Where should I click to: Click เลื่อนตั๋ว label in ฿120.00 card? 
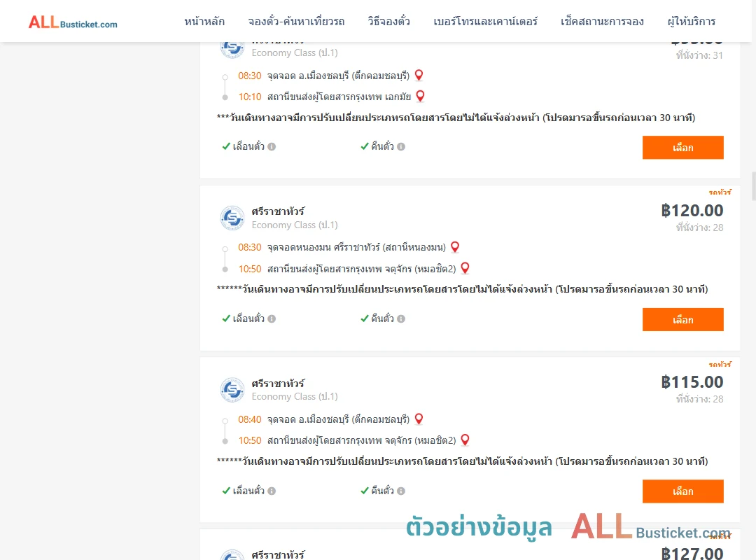pyautogui.click(x=248, y=318)
